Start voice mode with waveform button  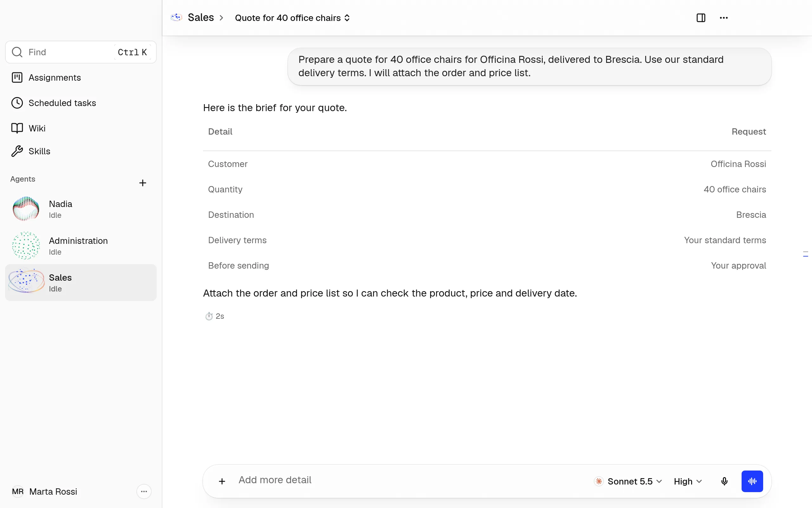click(752, 481)
